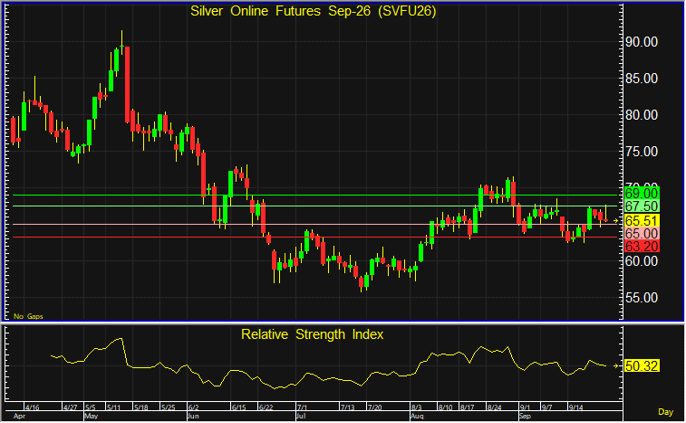The image size is (686, 423).
Task: Click the 5/25 date on time axis
Action: point(168,407)
